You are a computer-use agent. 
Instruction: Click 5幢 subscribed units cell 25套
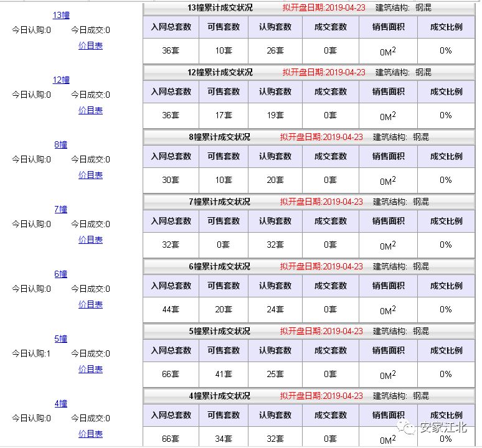(x=275, y=375)
